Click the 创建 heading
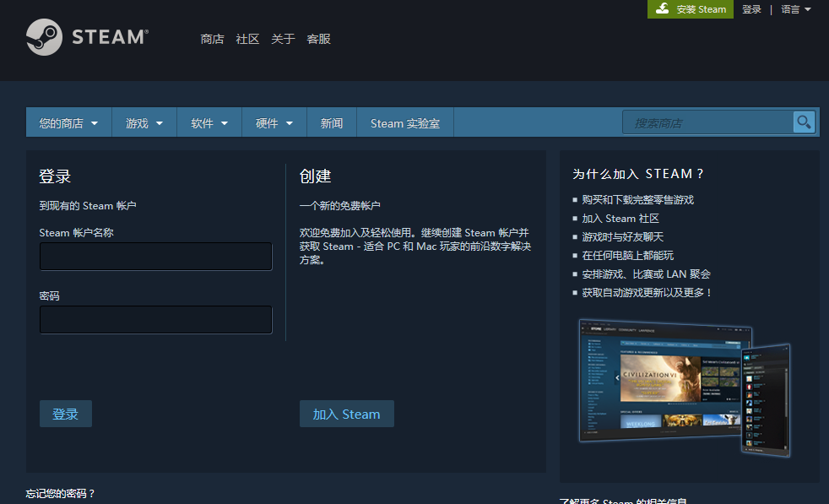 pyautogui.click(x=315, y=176)
